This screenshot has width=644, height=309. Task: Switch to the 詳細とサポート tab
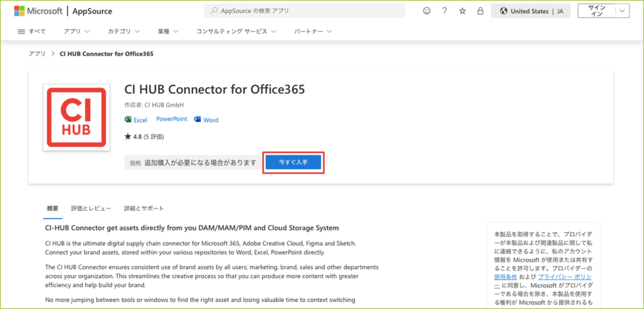144,208
